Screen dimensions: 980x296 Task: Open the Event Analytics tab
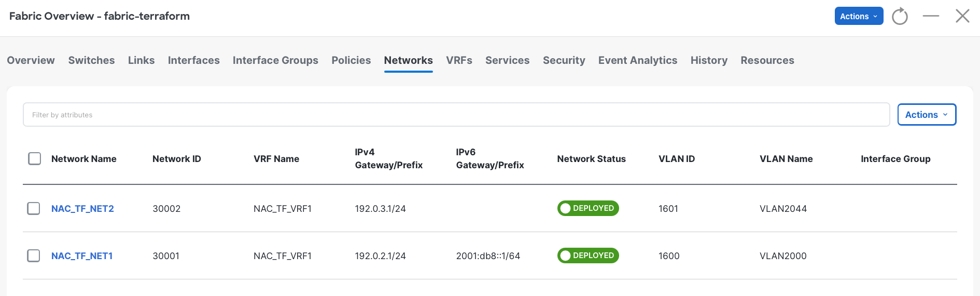point(638,60)
